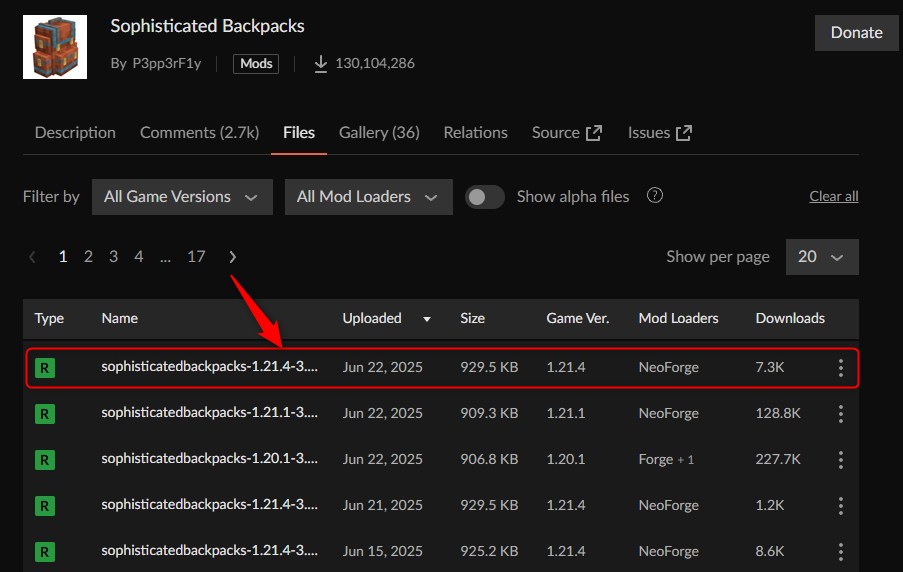
Task: Click the Donate button
Action: click(x=856, y=33)
